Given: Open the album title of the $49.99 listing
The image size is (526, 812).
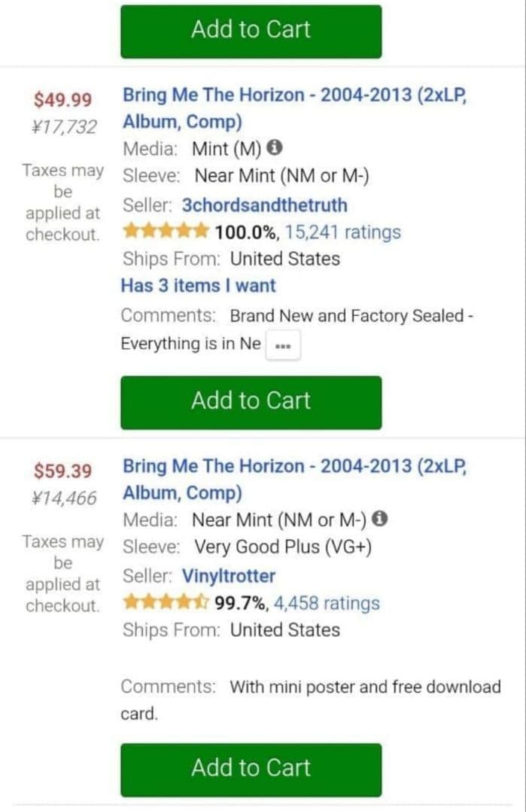Looking at the screenshot, I should coord(299,108).
